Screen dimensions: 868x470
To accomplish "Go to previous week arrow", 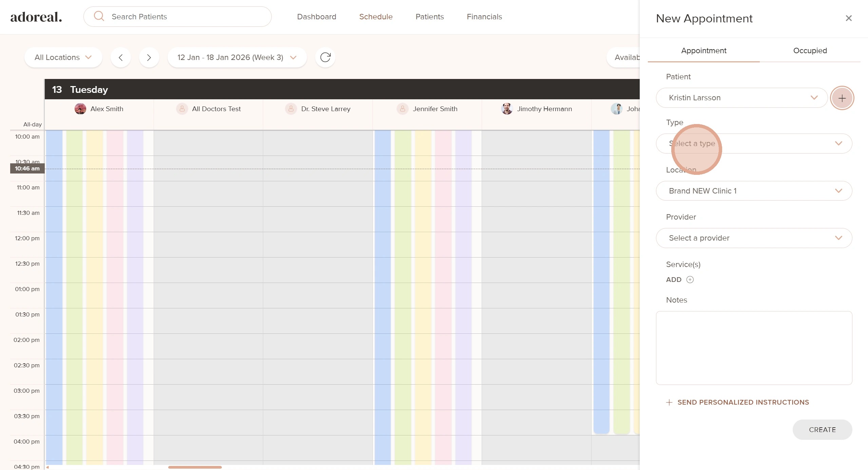I will pos(121,57).
